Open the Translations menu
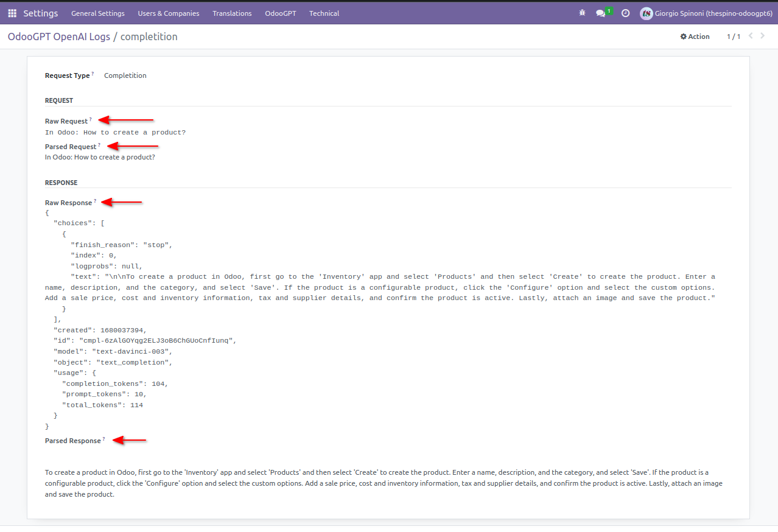The image size is (778, 532). click(232, 13)
